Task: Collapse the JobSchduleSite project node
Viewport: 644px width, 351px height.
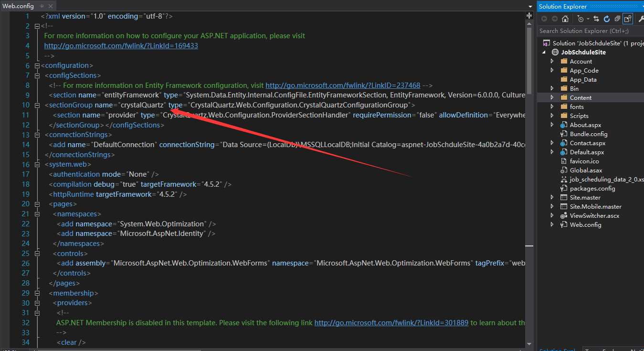Action: click(544, 52)
